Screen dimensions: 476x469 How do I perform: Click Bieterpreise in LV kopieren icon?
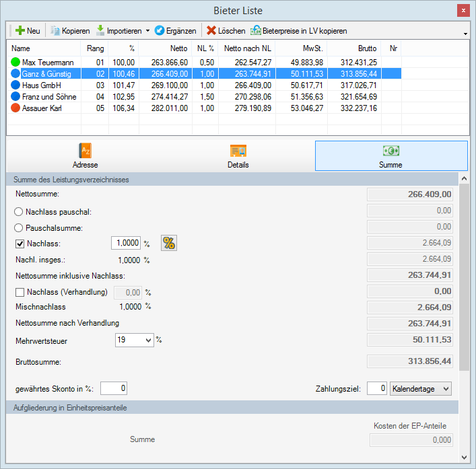tap(256, 30)
